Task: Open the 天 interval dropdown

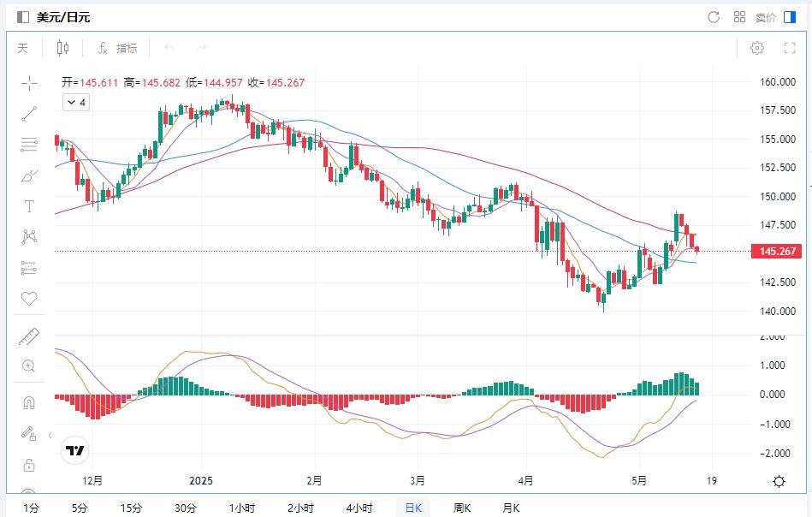Action: click(23, 48)
